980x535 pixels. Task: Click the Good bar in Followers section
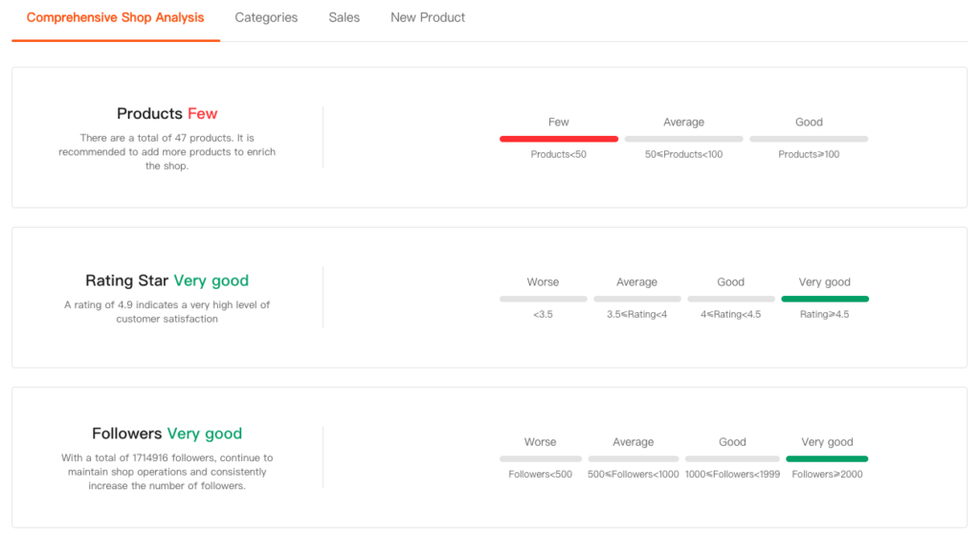732,458
